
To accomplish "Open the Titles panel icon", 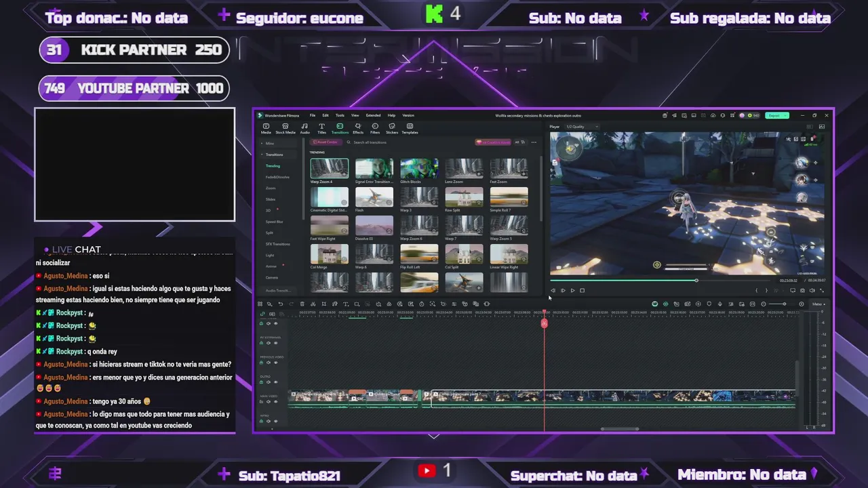I will pyautogui.click(x=321, y=126).
